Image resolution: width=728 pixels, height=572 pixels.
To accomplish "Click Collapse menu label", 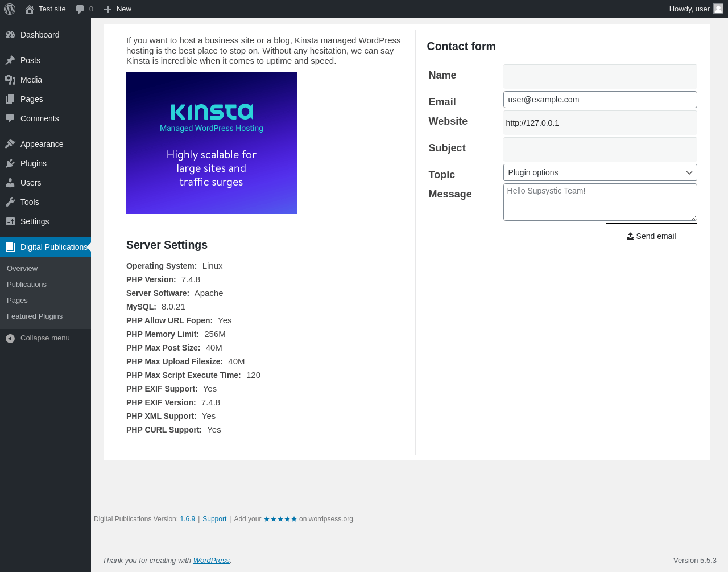I will [x=45, y=338].
